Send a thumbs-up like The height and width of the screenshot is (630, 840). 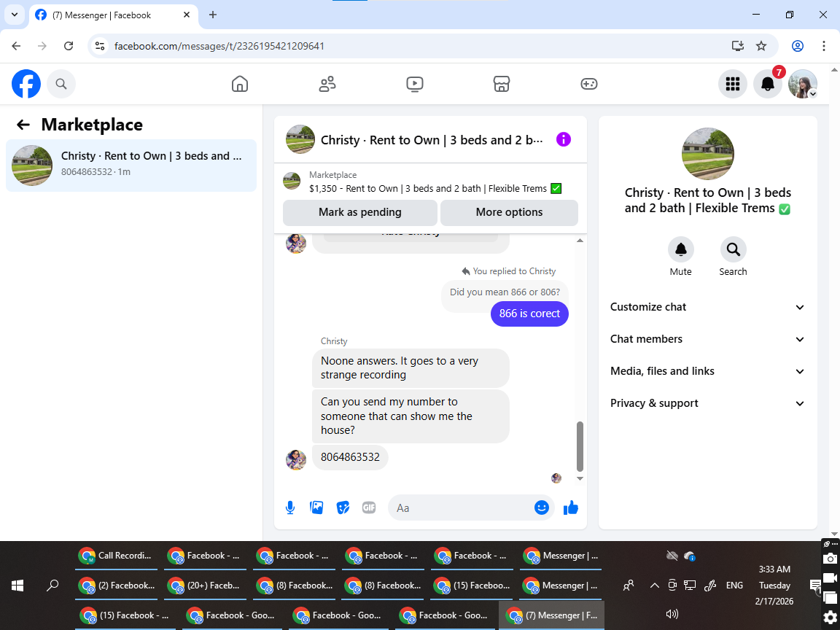pos(571,507)
